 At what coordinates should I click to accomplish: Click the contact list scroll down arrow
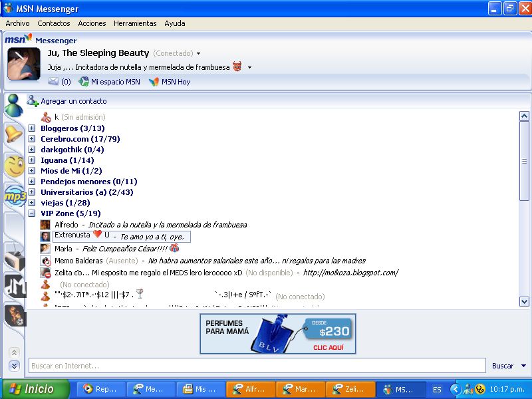[524, 301]
